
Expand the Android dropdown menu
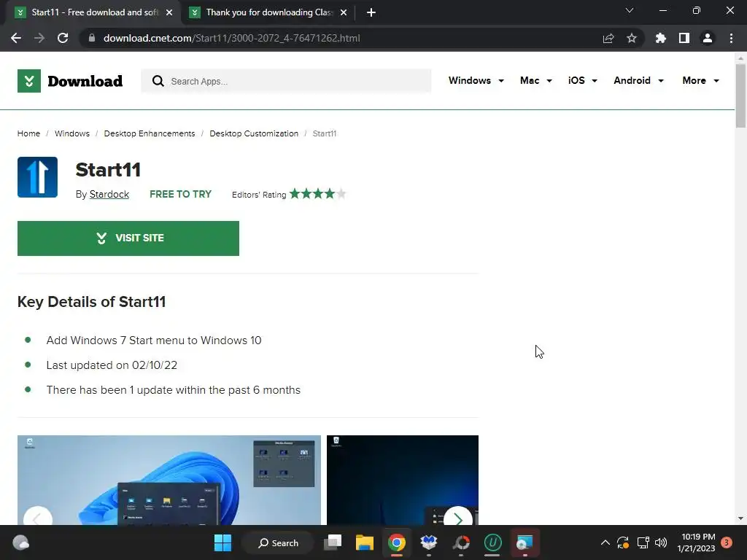pos(638,80)
